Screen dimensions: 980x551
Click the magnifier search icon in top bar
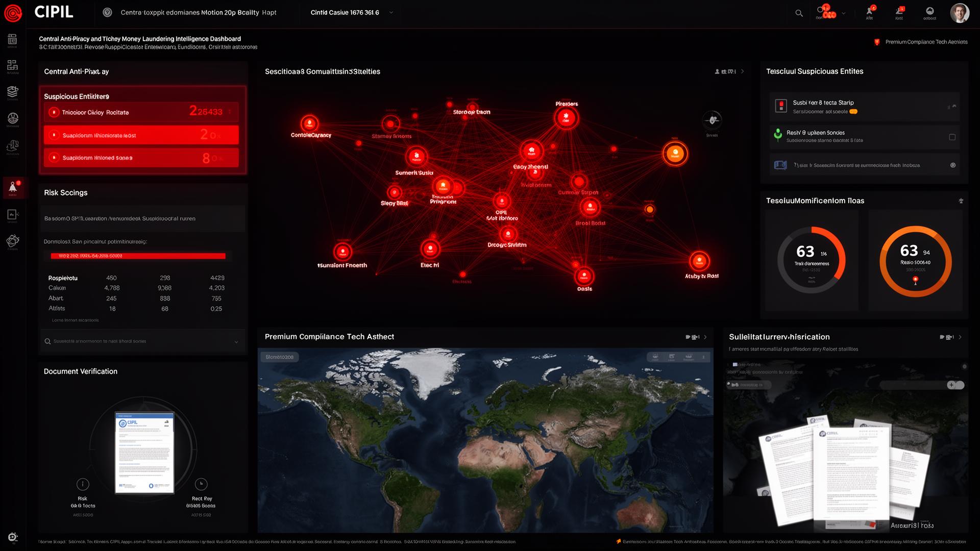coord(799,13)
